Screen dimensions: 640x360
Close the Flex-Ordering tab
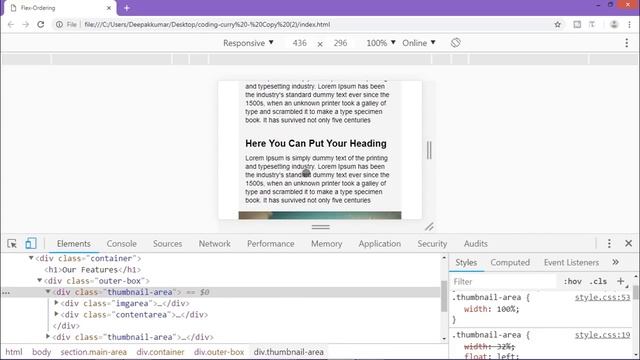pyautogui.click(x=109, y=8)
